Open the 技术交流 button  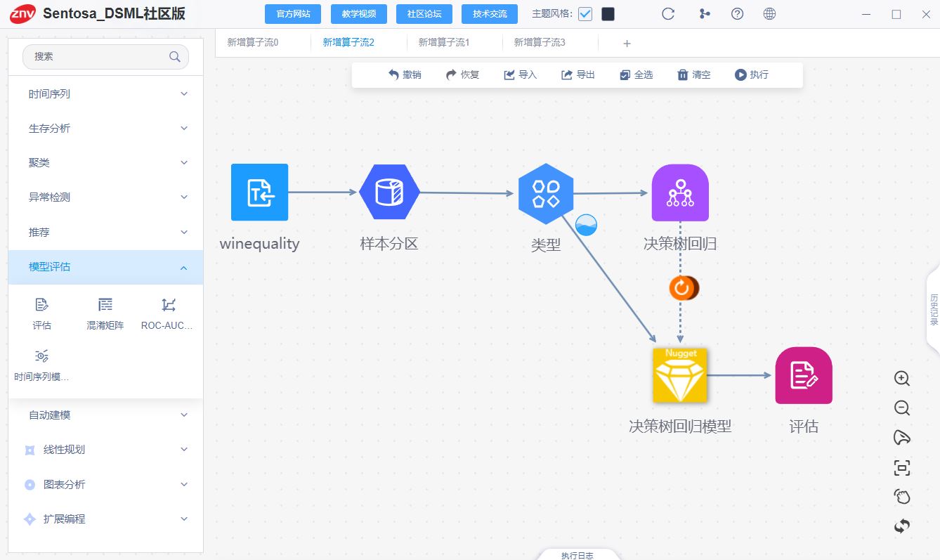point(490,14)
